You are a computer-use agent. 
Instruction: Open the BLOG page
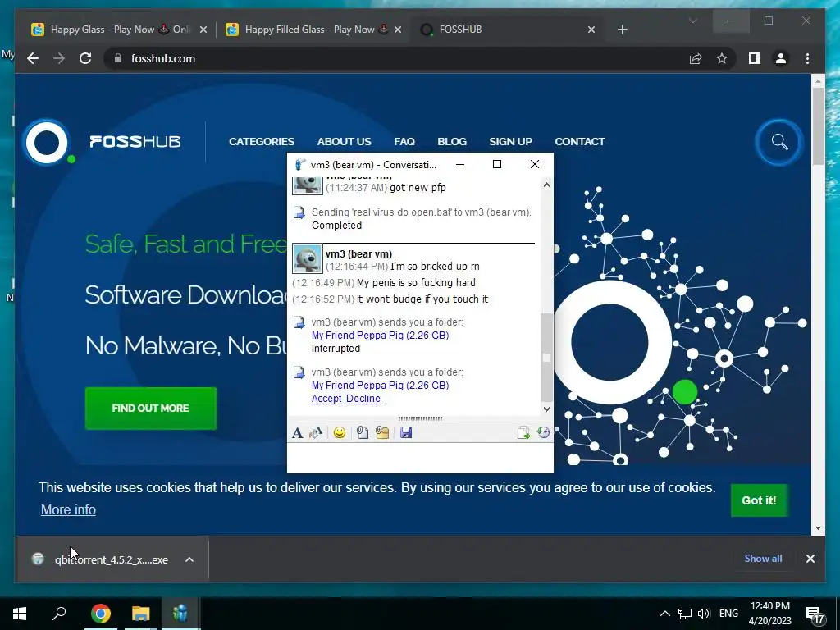pos(452,142)
